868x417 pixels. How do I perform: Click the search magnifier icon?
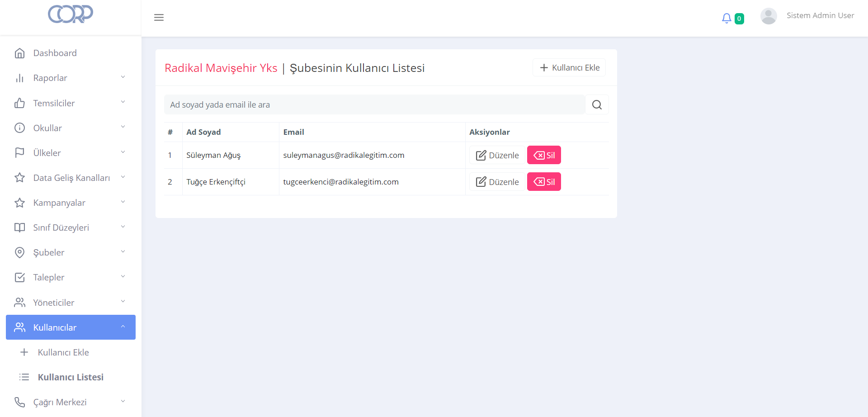(x=597, y=105)
